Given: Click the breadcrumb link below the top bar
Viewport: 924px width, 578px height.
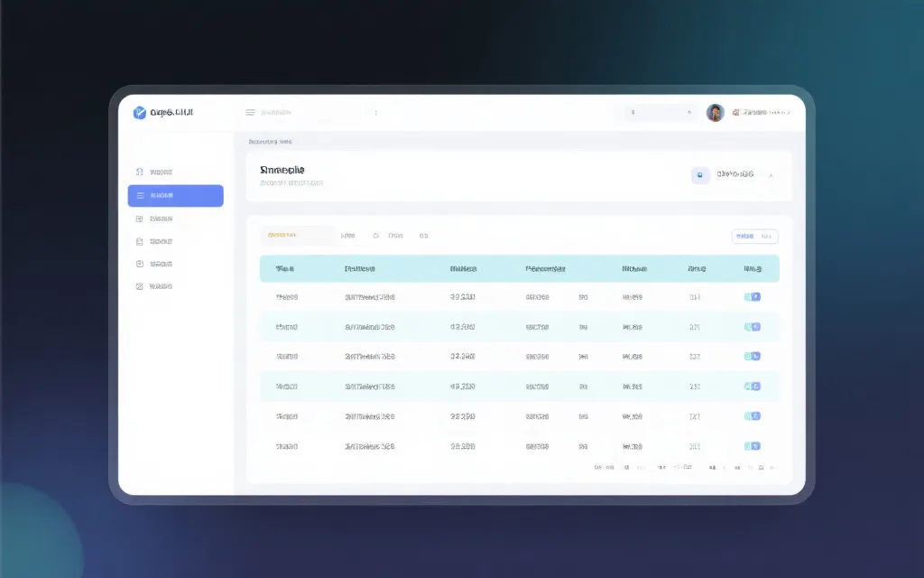Looking at the screenshot, I should pyautogui.click(x=270, y=142).
